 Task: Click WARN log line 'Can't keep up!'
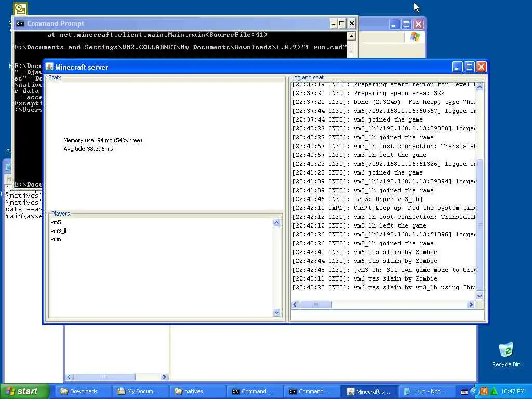tap(383, 208)
